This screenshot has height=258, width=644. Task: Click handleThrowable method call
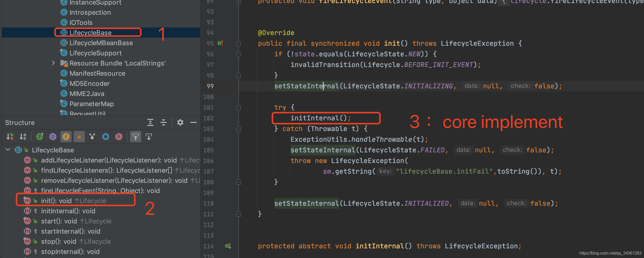382,139
